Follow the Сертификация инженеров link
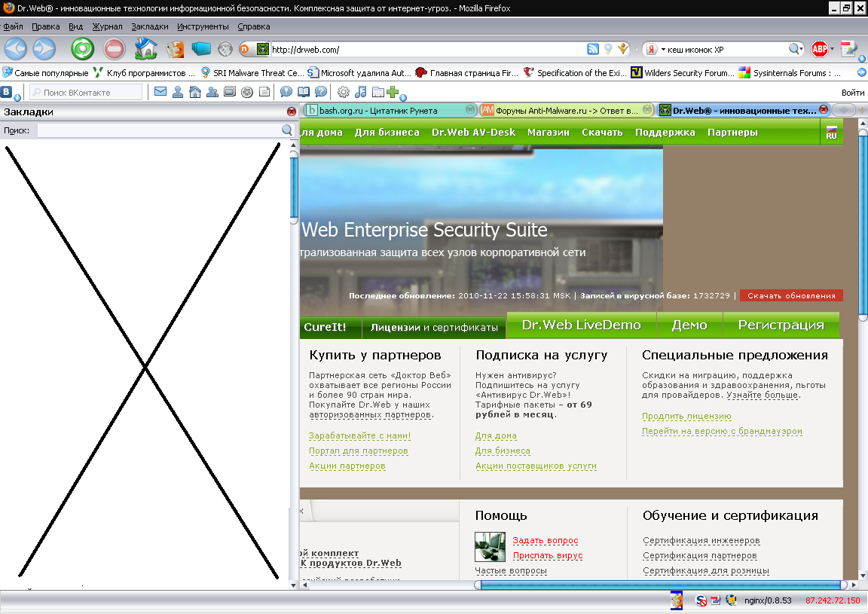This screenshot has width=868, height=614. (x=701, y=540)
